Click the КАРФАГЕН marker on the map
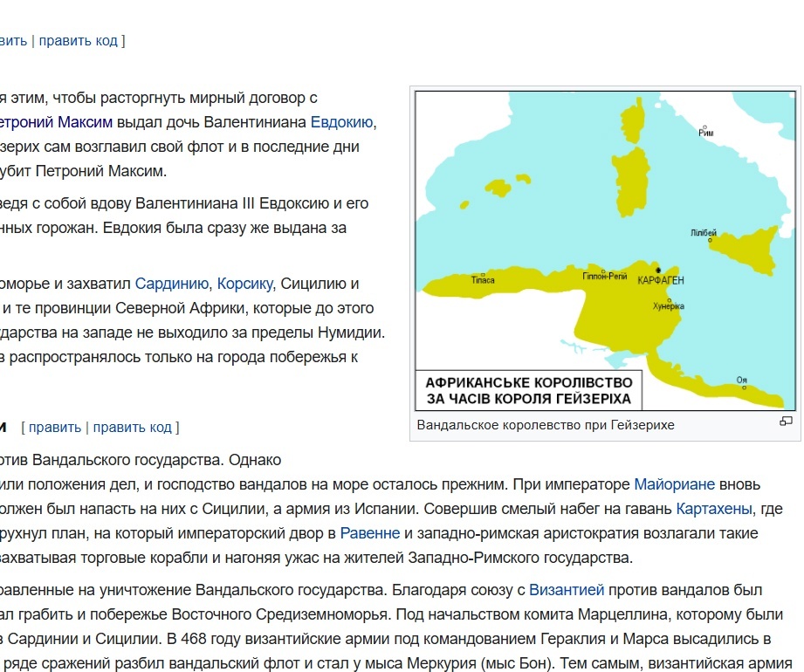Image resolution: width=804 pixels, height=672 pixels. pyautogui.click(x=659, y=271)
